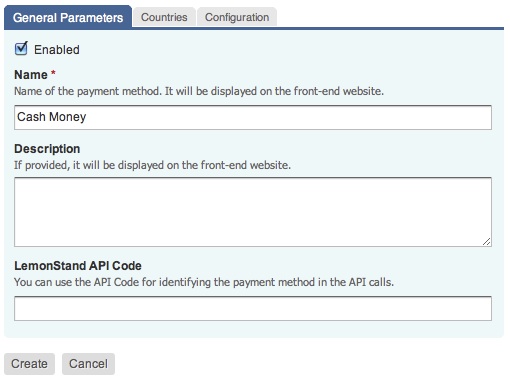Image resolution: width=510 pixels, height=380 pixels.
Task: Click the red required asterisk by Name
Action: click(53, 73)
